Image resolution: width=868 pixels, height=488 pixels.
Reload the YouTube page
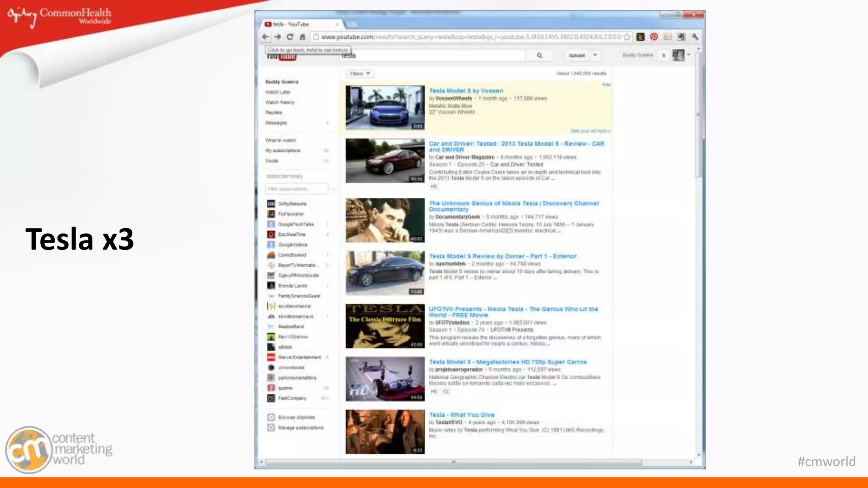click(x=290, y=37)
